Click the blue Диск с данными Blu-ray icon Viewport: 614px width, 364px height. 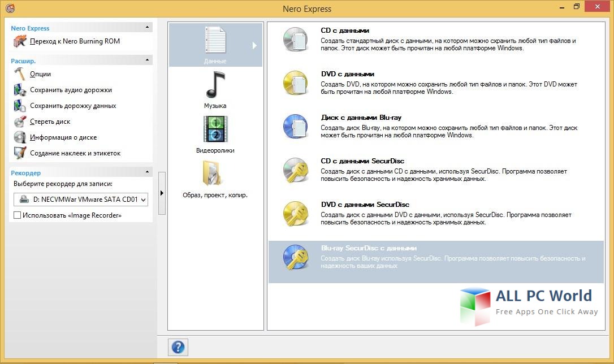(x=296, y=126)
